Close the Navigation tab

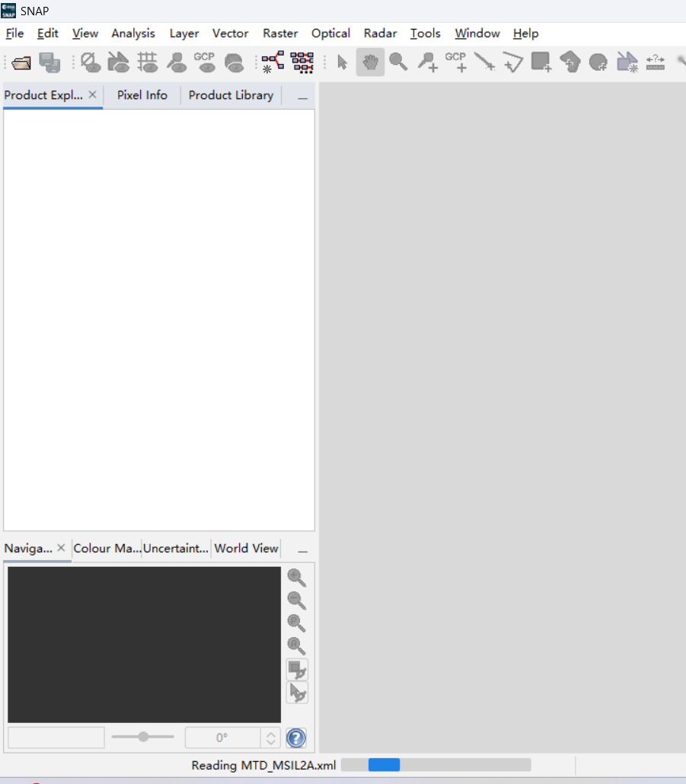(61, 548)
